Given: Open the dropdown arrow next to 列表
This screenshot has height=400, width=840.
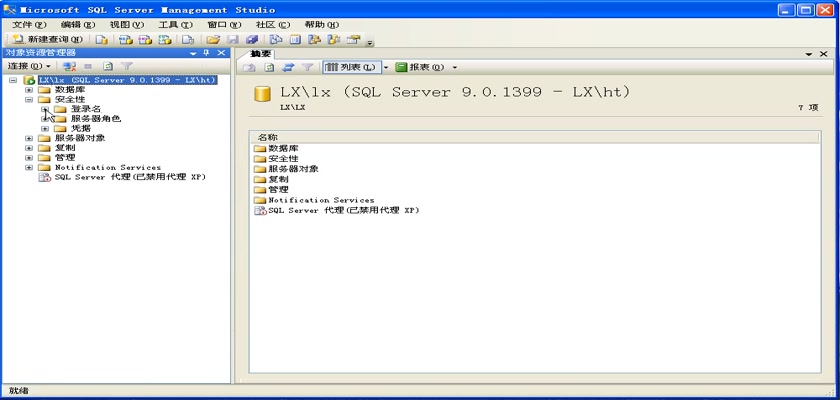Looking at the screenshot, I should coord(386,67).
